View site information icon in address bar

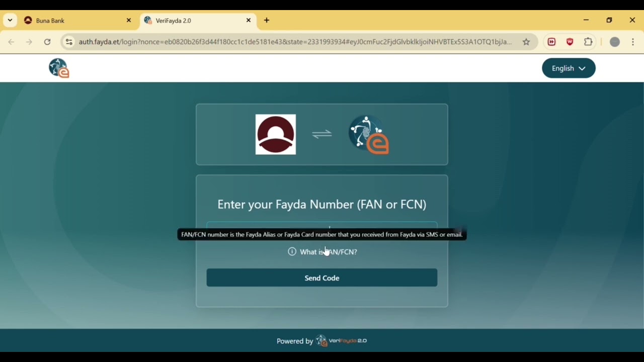[x=69, y=42]
